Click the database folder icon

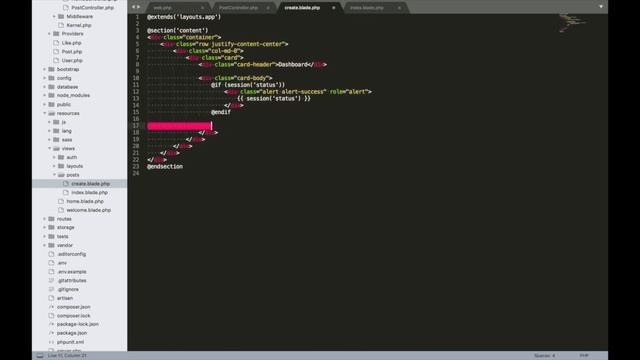tap(51, 87)
